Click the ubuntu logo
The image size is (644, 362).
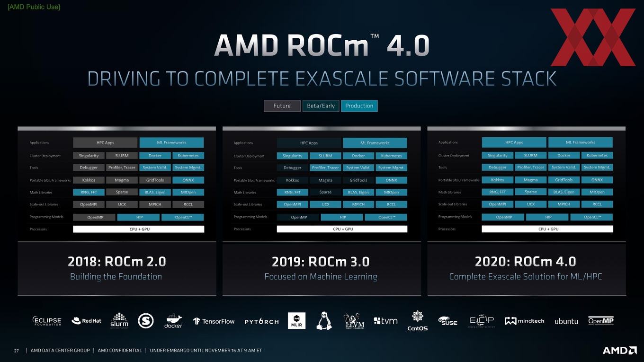pos(566,321)
